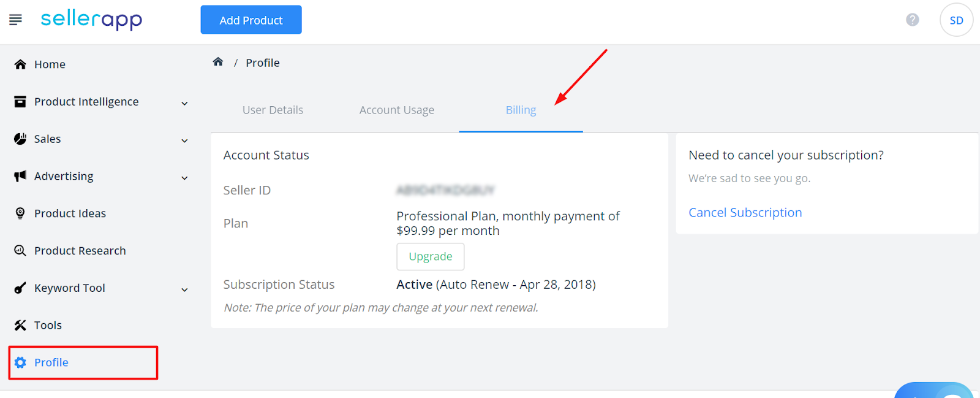This screenshot has width=980, height=398.
Task: Click the Active Auto Renew status text
Action: [x=496, y=285]
